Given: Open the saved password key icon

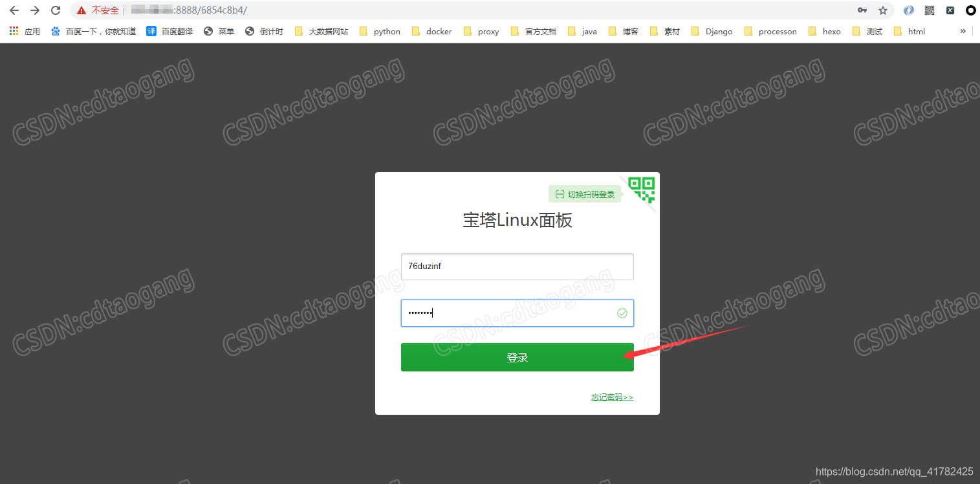Looking at the screenshot, I should 862,10.
